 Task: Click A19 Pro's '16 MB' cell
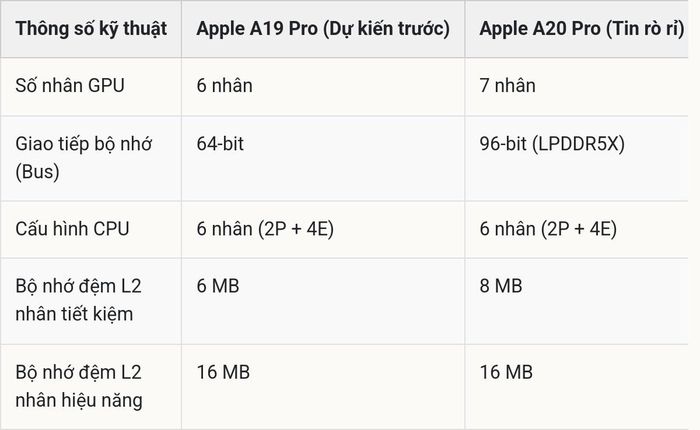(x=223, y=372)
